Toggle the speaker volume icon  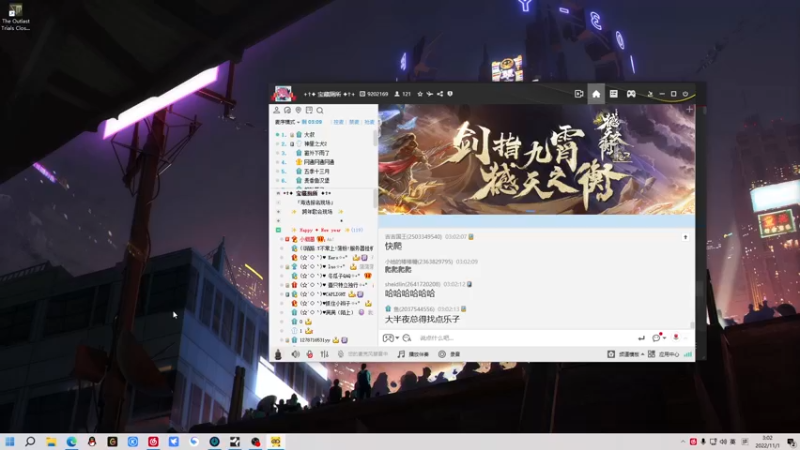pos(295,354)
